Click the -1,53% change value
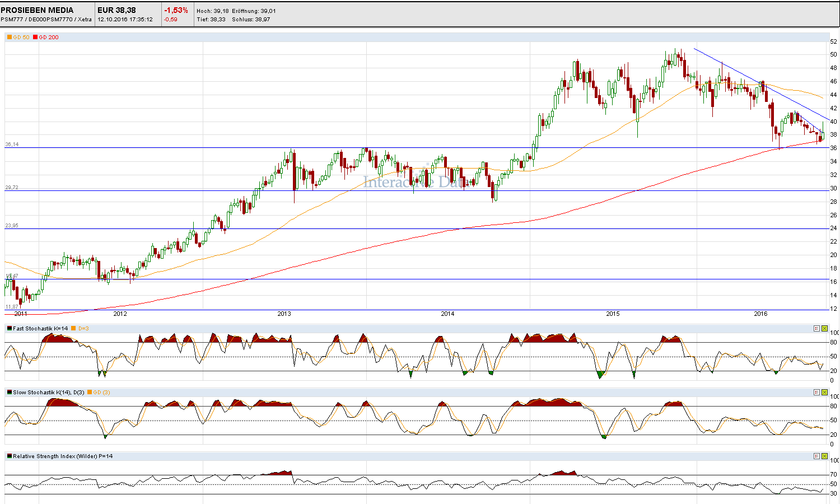The width and height of the screenshot is (840, 504). (176, 10)
